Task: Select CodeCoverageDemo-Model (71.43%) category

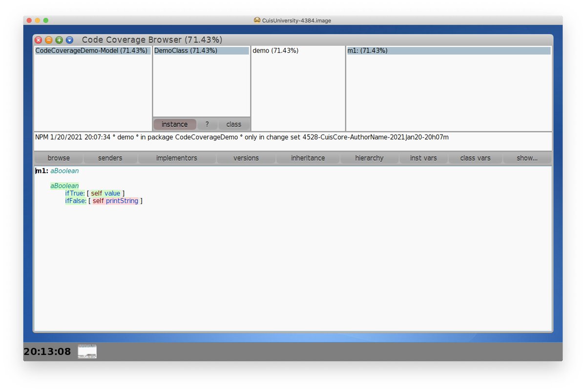Action: click(93, 51)
